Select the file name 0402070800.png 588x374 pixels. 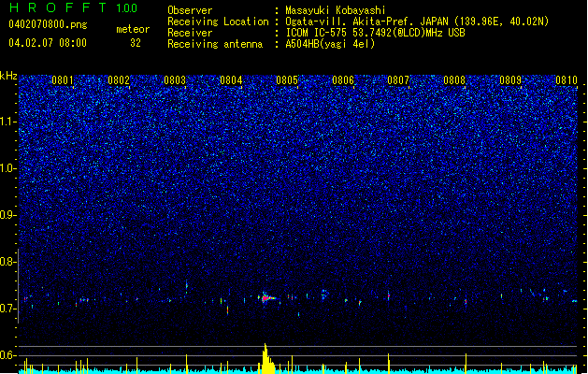pos(48,24)
